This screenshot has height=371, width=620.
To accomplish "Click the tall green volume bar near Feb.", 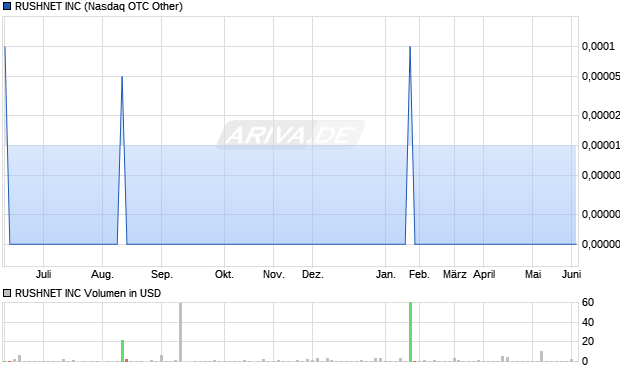I will [410, 331].
